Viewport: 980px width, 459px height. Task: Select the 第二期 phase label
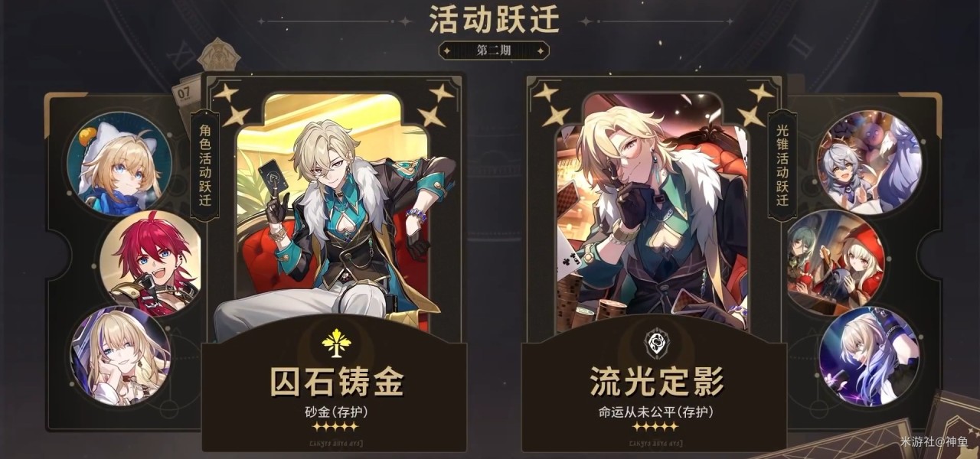click(494, 50)
